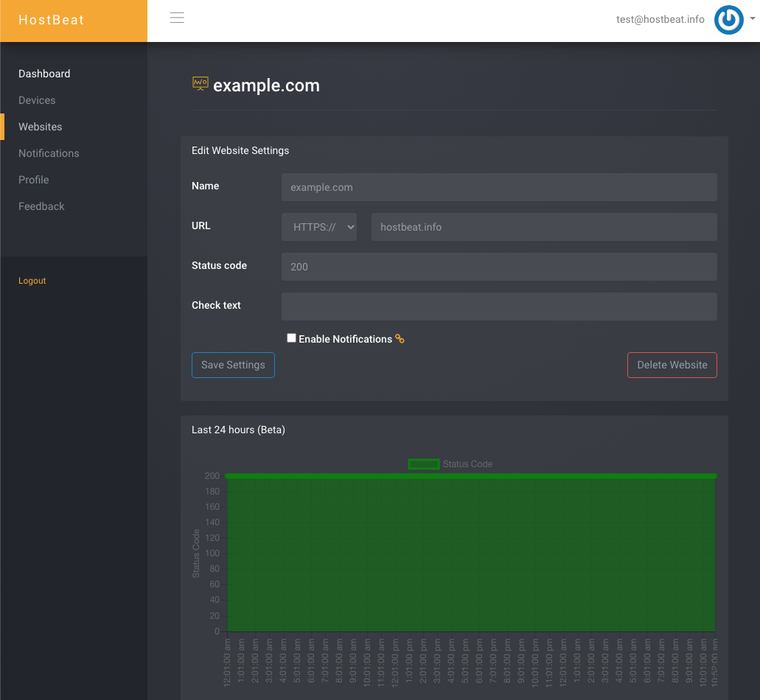Open the HTTPS:// protocol dropdown
Viewport: 760px width, 700px height.
tap(319, 227)
